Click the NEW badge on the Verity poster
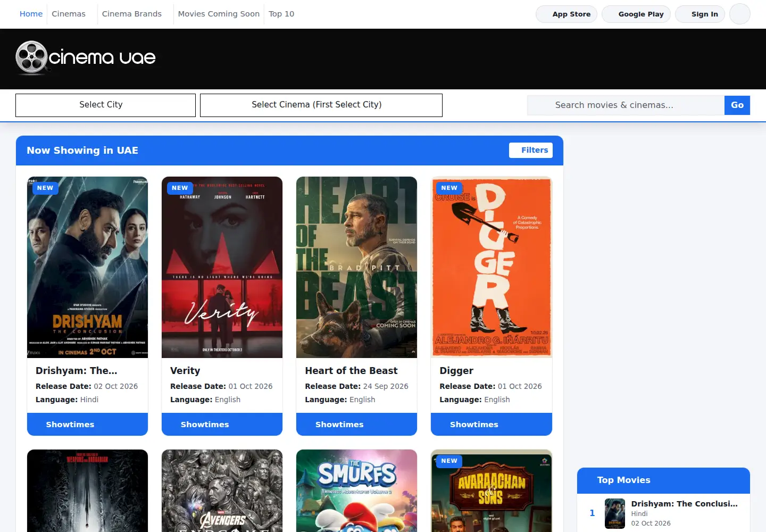This screenshot has width=766, height=532. pyautogui.click(x=180, y=188)
